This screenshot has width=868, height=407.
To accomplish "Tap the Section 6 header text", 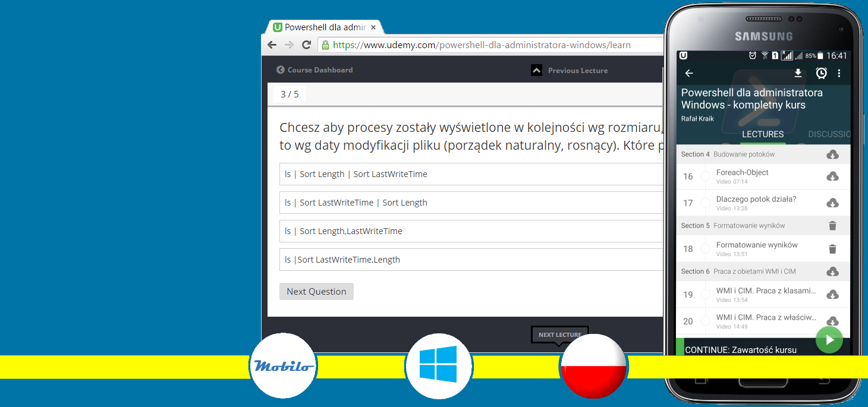I will pyautogui.click(x=738, y=272).
